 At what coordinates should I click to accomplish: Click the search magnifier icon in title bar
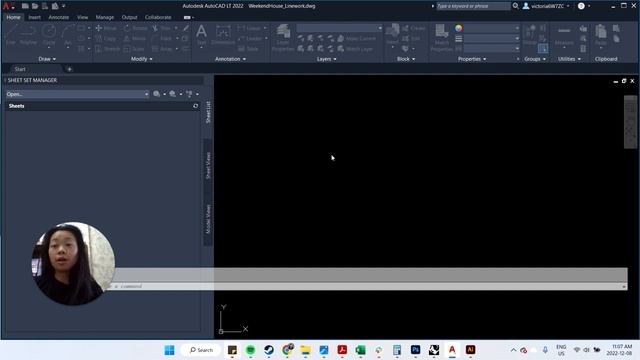pos(516,6)
